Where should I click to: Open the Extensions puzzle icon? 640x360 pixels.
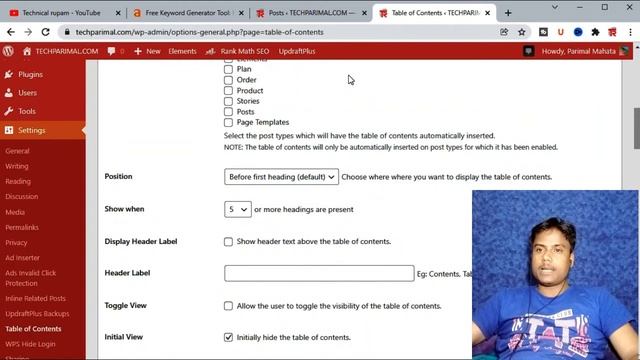(x=596, y=32)
